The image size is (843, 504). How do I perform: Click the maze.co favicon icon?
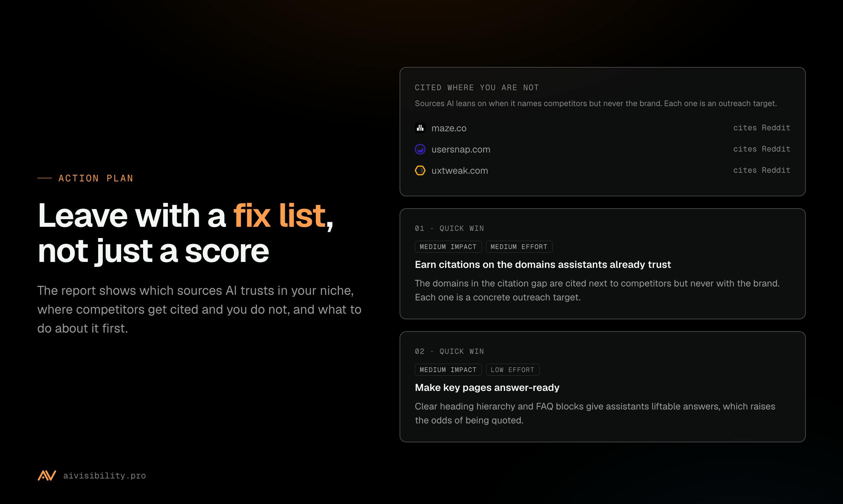[x=420, y=128]
